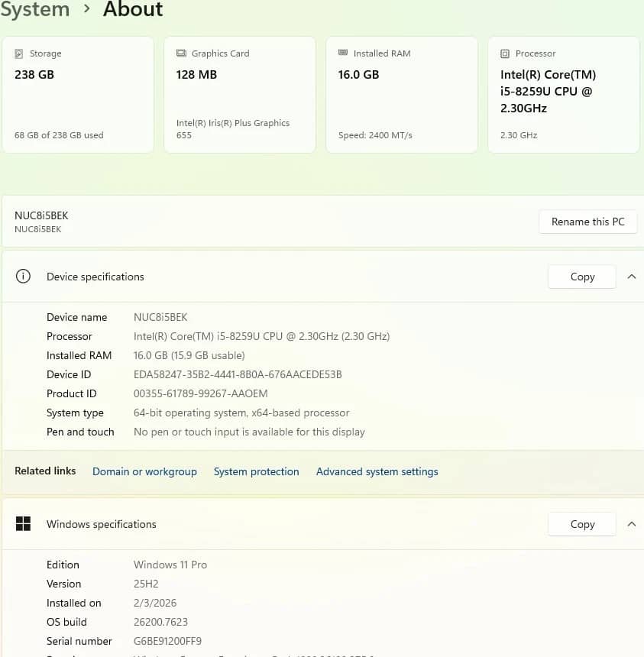644x657 pixels.
Task: Click the Intel(R) Iris(R) Plus Graphics 655 text
Action: [233, 128]
